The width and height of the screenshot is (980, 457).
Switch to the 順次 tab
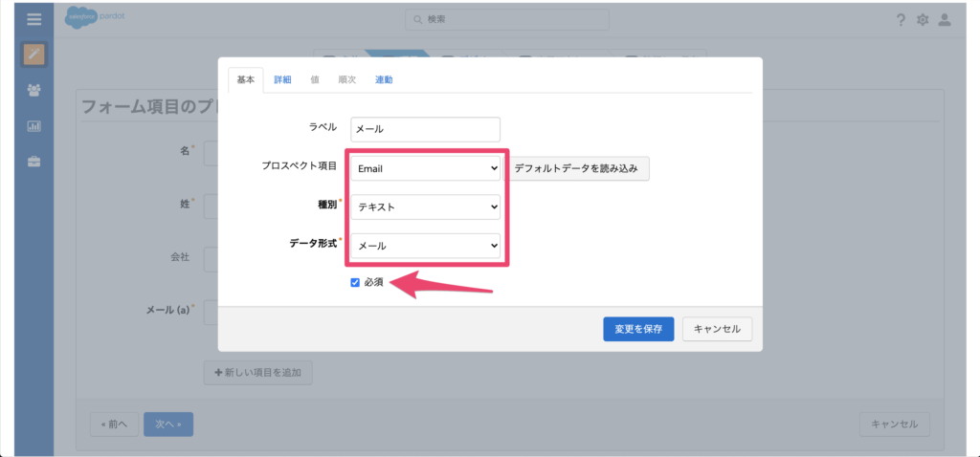pos(346,80)
